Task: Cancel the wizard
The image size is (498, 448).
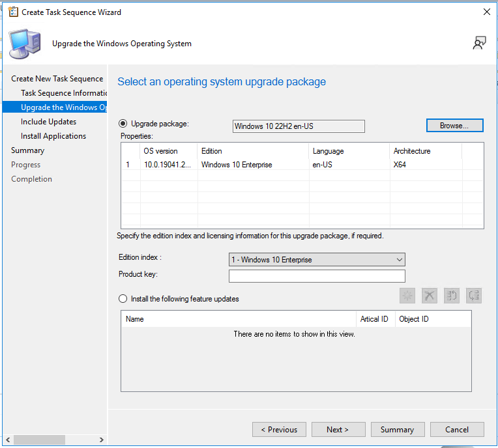Action: point(457,430)
